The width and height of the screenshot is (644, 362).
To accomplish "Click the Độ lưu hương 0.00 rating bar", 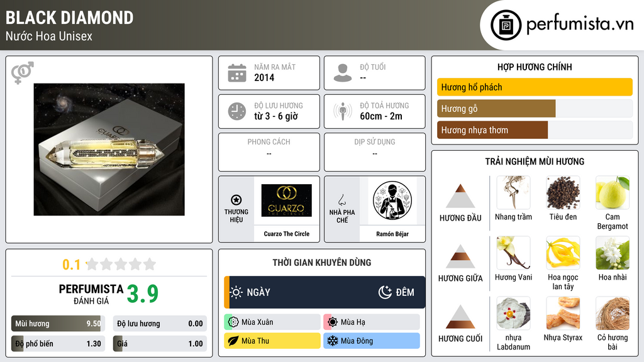I will pos(160,324).
